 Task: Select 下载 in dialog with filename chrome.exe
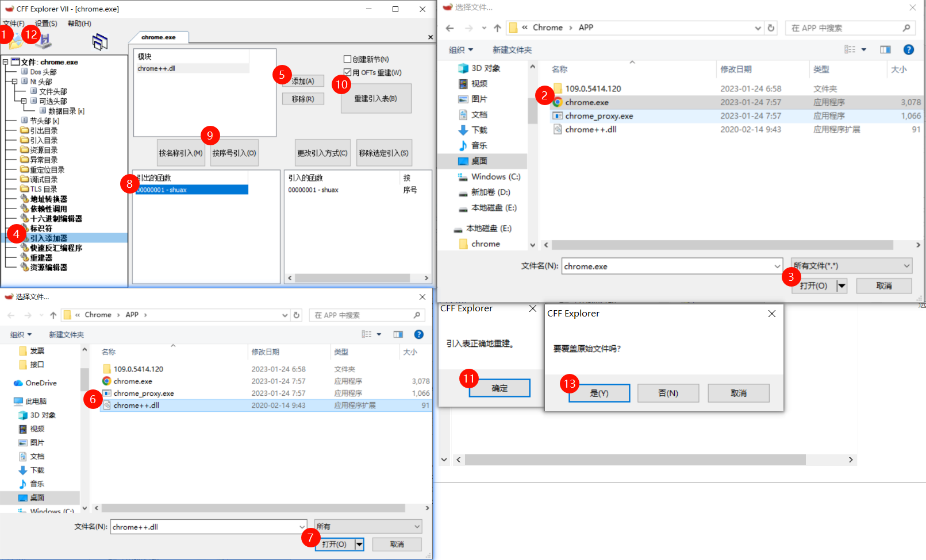(472, 130)
